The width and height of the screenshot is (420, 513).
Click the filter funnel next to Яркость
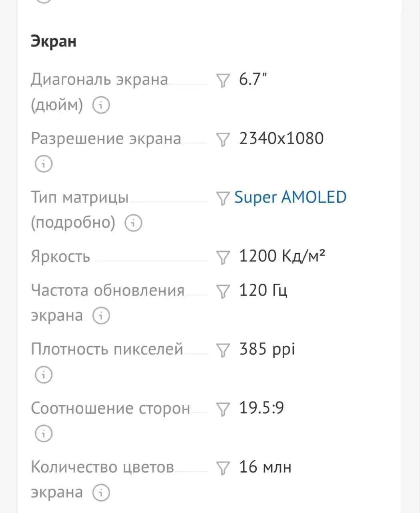coord(223,256)
